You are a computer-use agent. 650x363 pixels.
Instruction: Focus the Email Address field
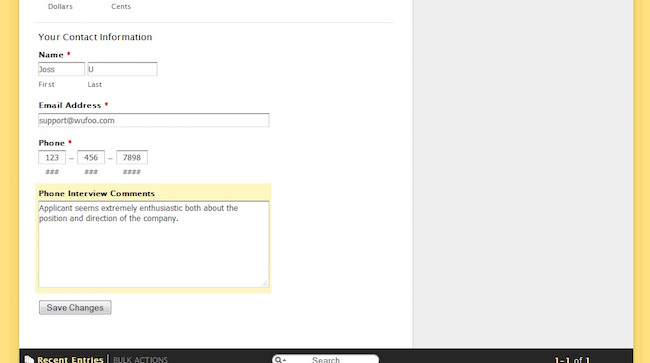pos(154,120)
